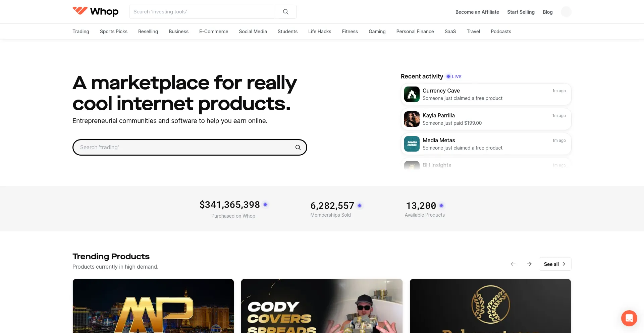The image size is (644, 333).
Task: Click 'Someone just paid $199.00' text
Action: click(x=452, y=123)
